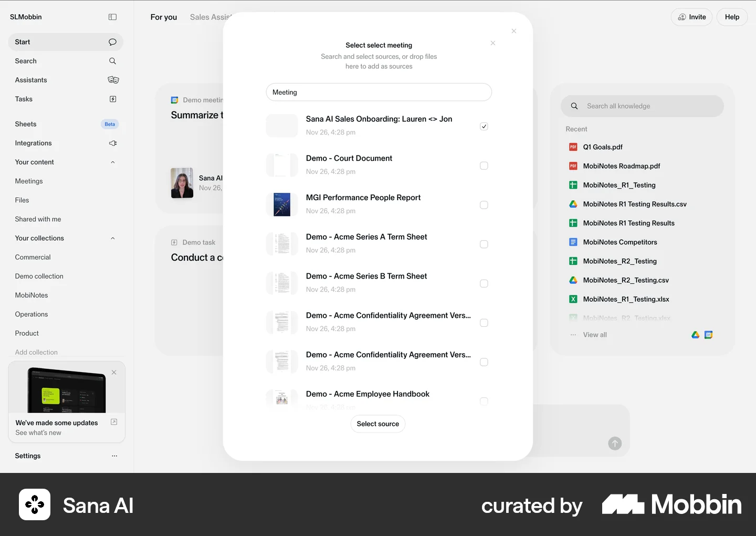Click the Help button
The width and height of the screenshot is (756, 536).
pyautogui.click(x=732, y=17)
